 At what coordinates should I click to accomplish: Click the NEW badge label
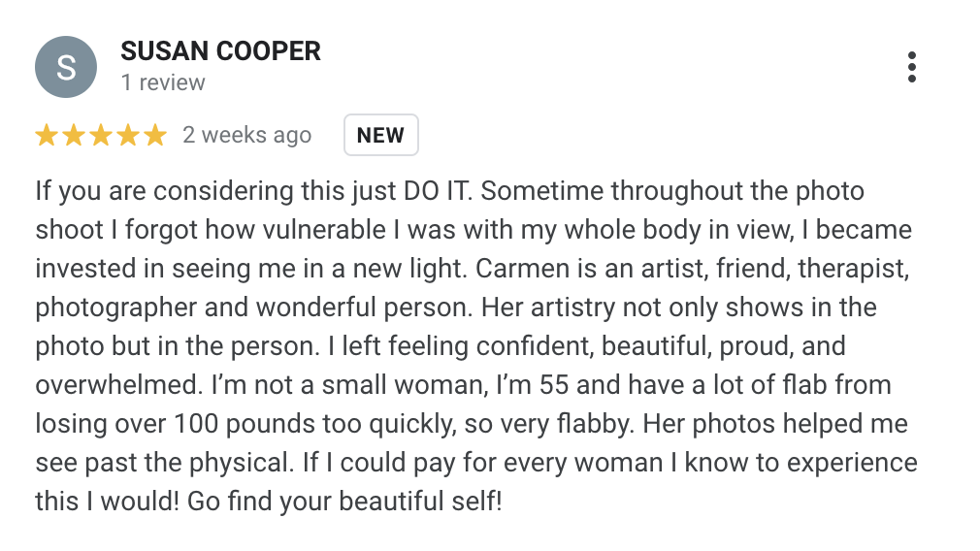[380, 135]
